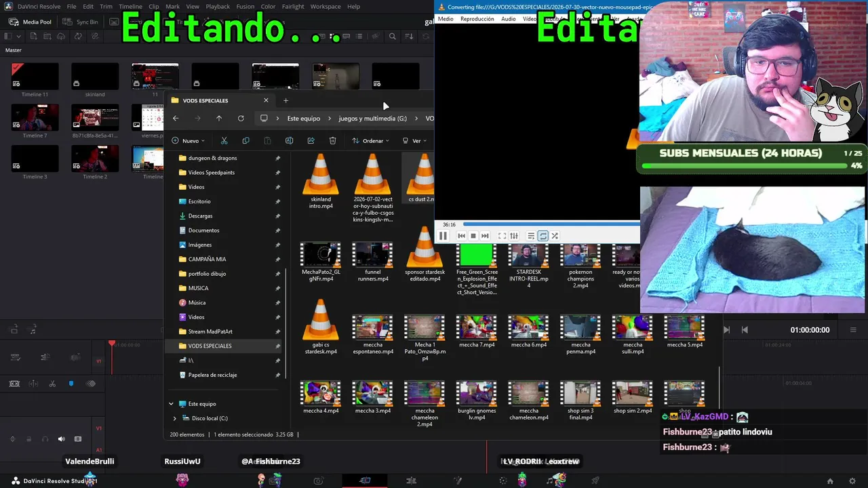Click juegos y multimedia (G:) breadcrumb

pos(373,119)
